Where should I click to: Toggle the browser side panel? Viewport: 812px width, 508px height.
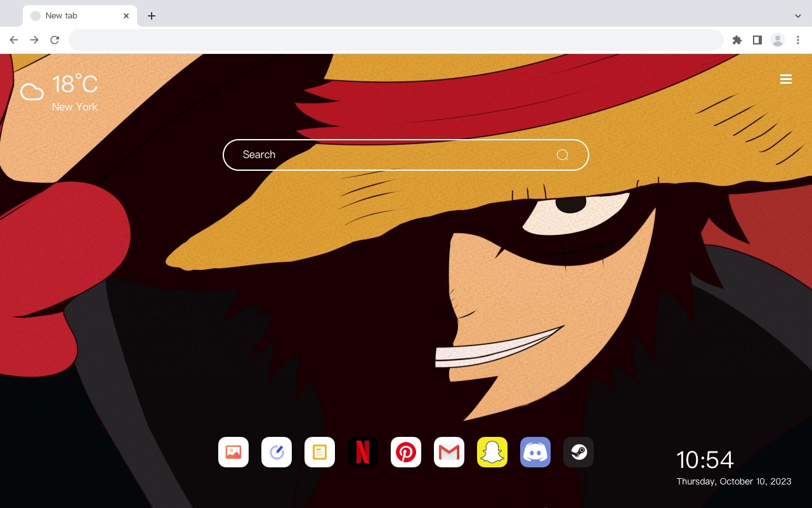click(x=757, y=40)
